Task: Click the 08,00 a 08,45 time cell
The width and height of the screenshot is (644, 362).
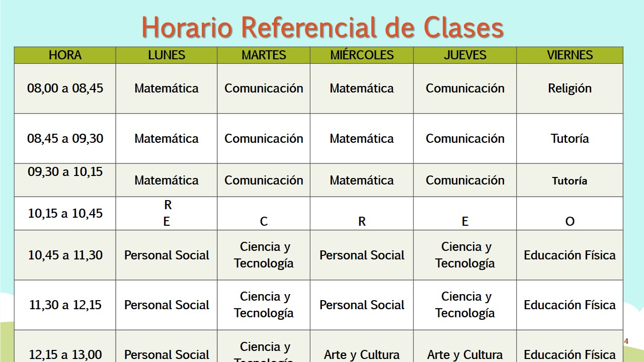Action: click(65, 88)
